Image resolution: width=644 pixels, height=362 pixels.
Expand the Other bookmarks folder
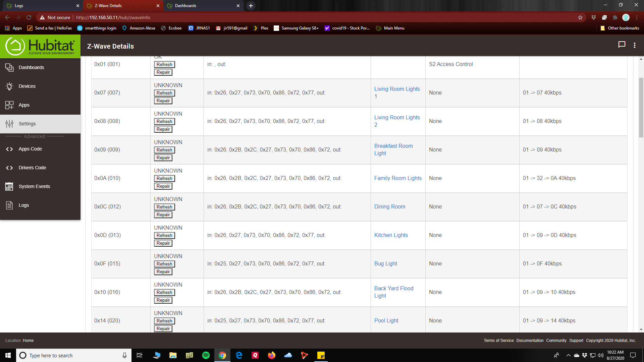[x=620, y=28]
